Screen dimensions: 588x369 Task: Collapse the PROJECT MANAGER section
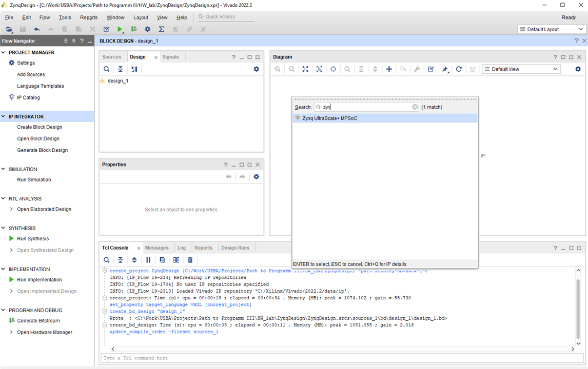(x=4, y=52)
